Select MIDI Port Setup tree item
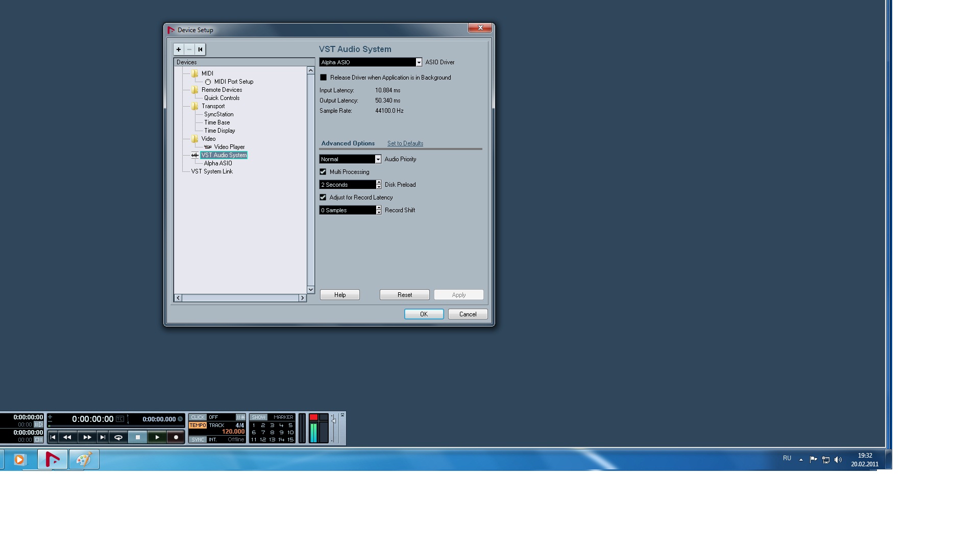The image size is (980, 551). pyautogui.click(x=233, y=82)
